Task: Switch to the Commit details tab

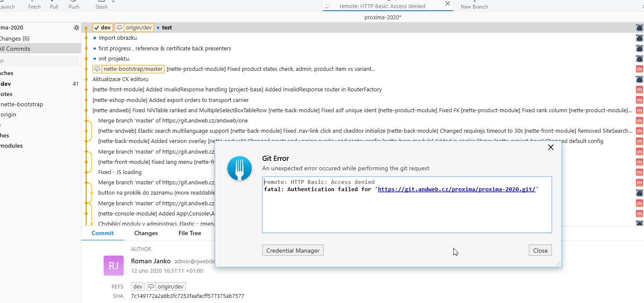Action: tap(103, 233)
